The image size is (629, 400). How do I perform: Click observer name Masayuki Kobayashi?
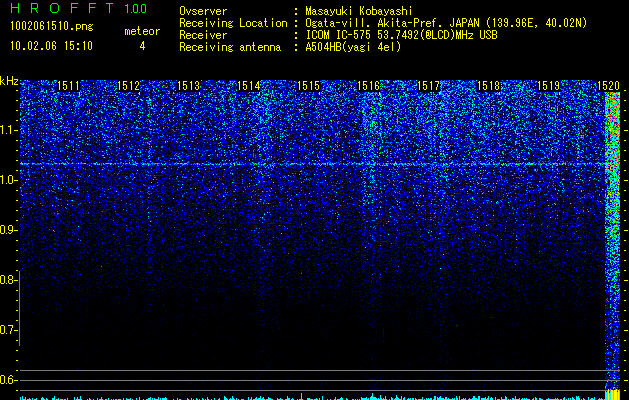click(x=359, y=11)
